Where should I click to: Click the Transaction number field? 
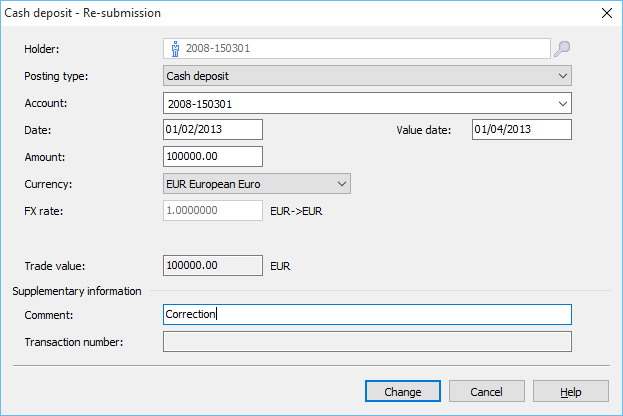point(366,342)
